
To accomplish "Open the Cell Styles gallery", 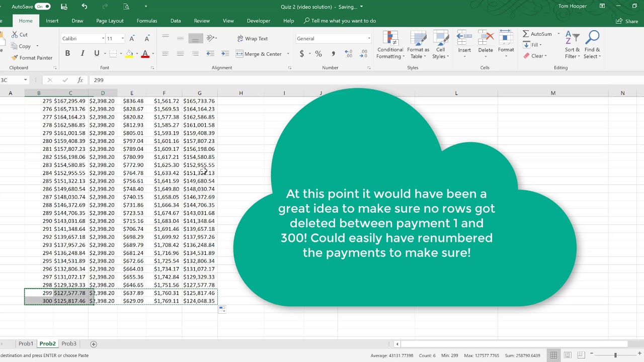I will 440,45.
